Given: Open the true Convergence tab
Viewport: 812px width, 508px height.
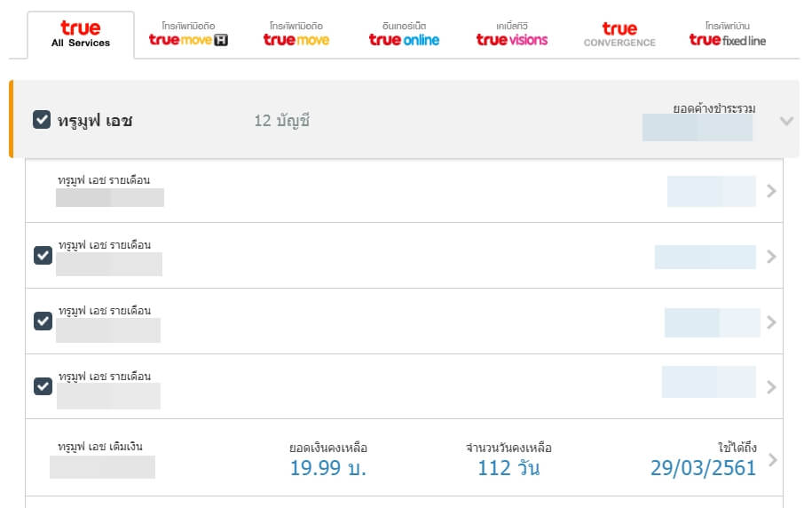Looking at the screenshot, I should click(619, 35).
